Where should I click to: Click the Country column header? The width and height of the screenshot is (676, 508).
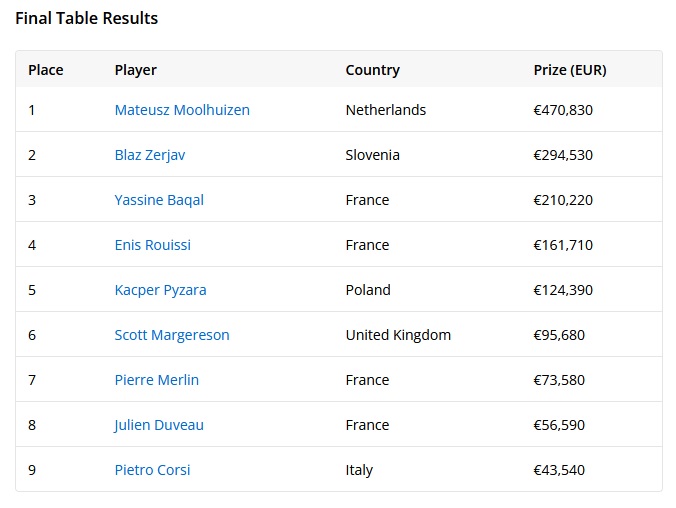tap(372, 70)
